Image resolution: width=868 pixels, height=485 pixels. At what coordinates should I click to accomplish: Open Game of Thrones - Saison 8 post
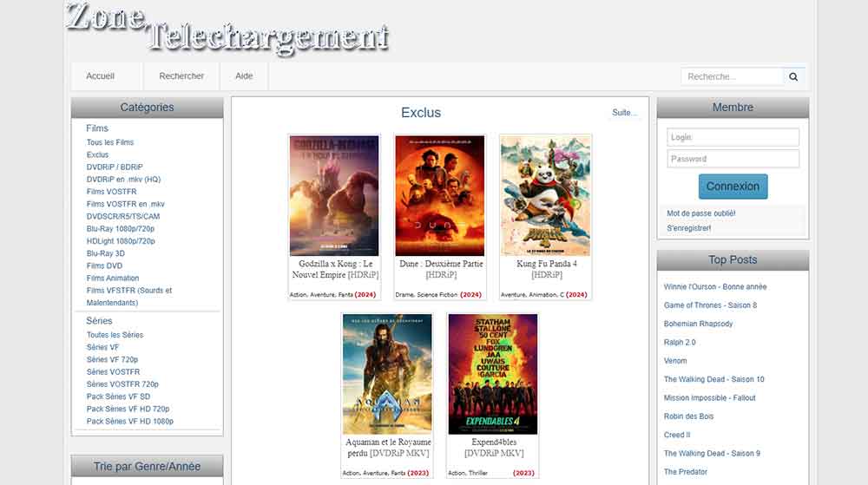coord(710,305)
